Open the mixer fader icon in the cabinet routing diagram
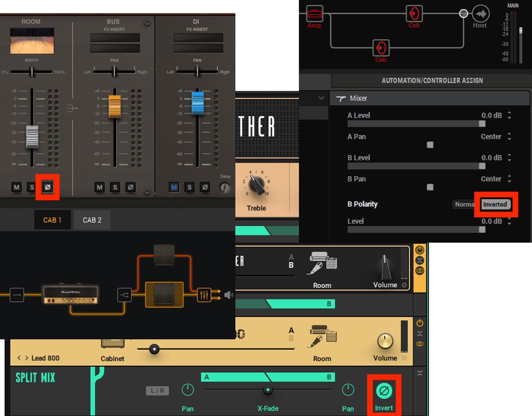532x416 pixels. (204, 295)
